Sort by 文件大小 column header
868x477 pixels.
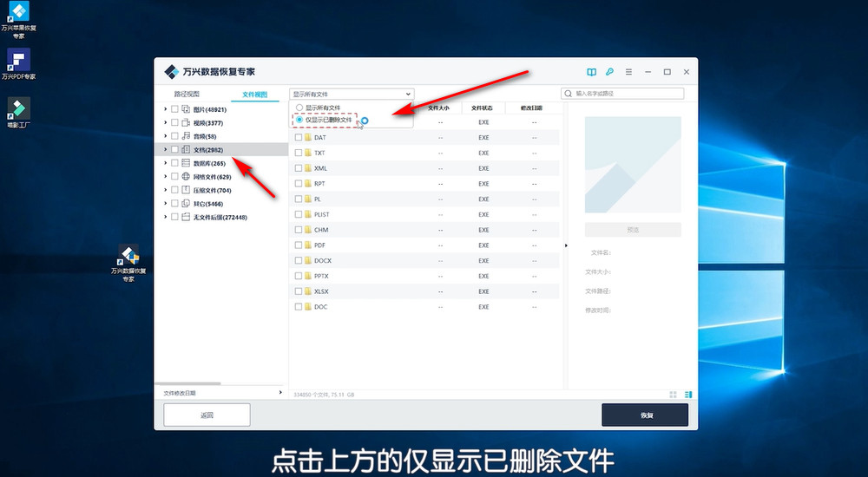(438, 108)
